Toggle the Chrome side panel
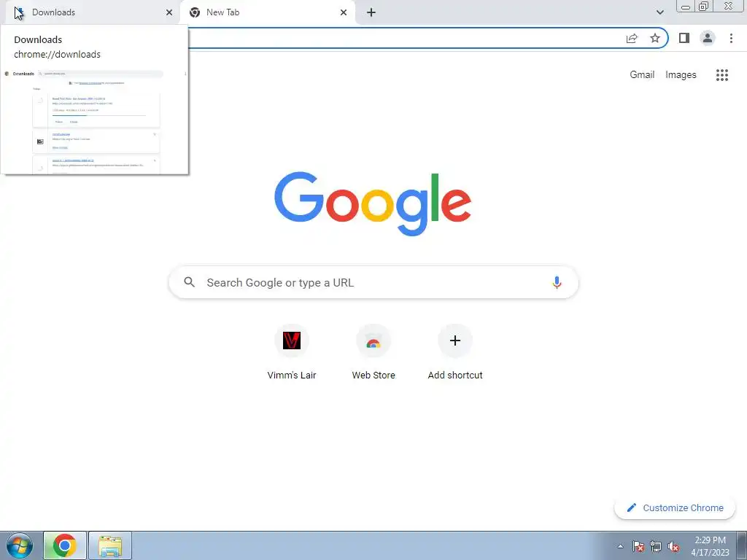 click(x=684, y=38)
